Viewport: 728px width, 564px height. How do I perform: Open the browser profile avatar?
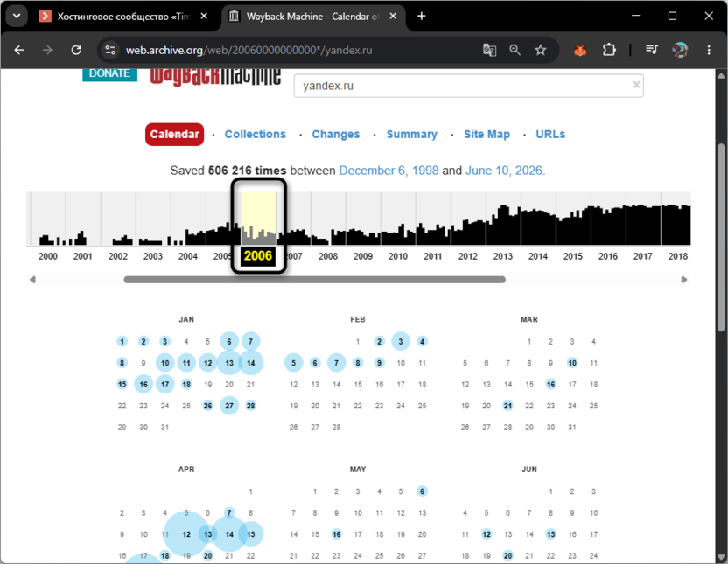click(x=680, y=50)
